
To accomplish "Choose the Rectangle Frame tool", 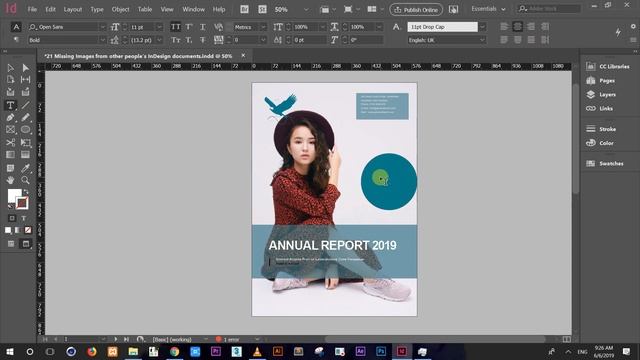I will tap(10, 130).
